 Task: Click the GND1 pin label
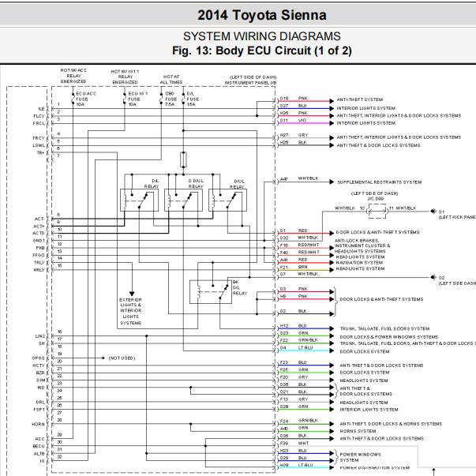pos(39,241)
